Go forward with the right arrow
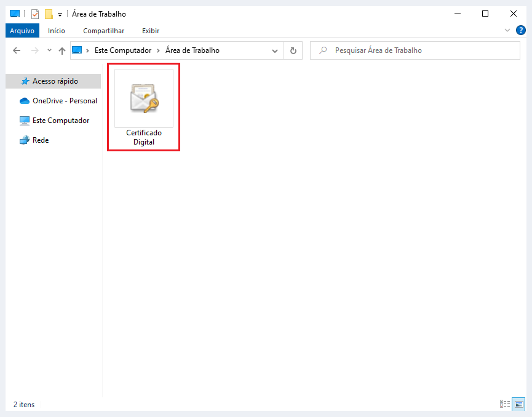The width and height of the screenshot is (532, 417). coord(34,50)
